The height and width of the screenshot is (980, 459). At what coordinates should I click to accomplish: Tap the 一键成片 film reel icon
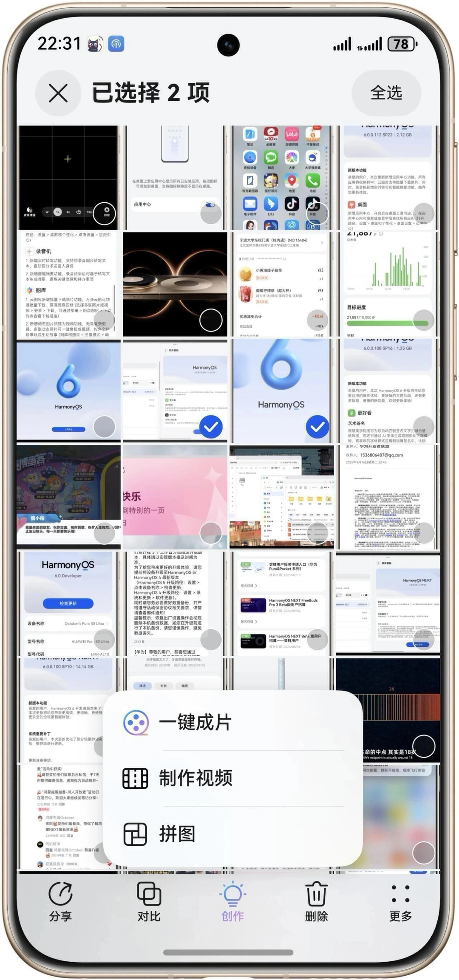(x=136, y=722)
